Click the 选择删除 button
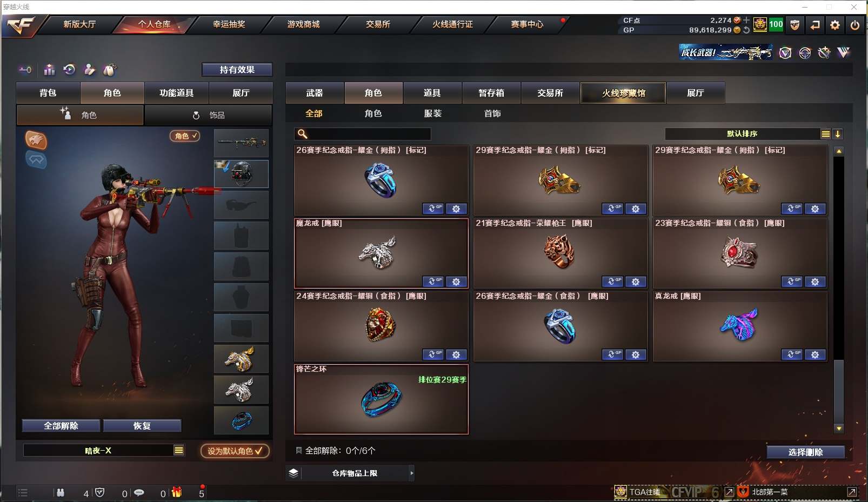Viewport: 868px width, 502px height. (806, 452)
